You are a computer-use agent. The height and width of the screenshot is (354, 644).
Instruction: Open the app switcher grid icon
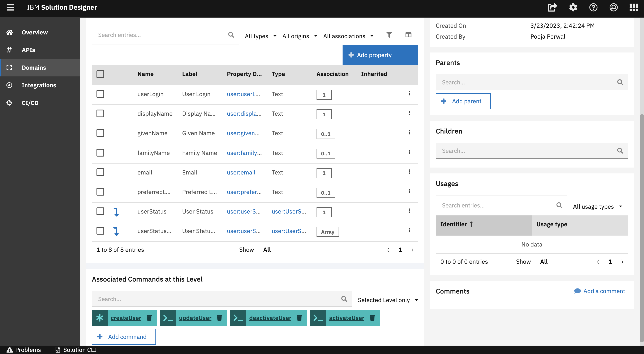pos(634,8)
